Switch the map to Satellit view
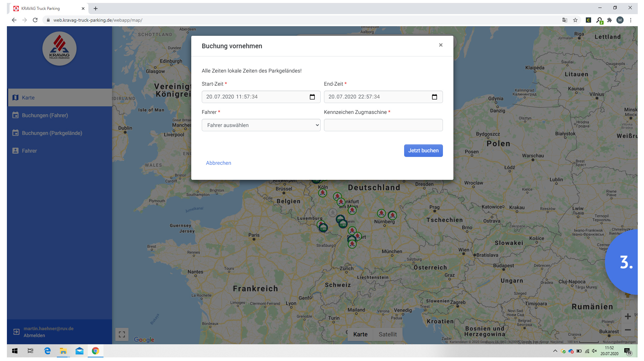 [x=387, y=334]
